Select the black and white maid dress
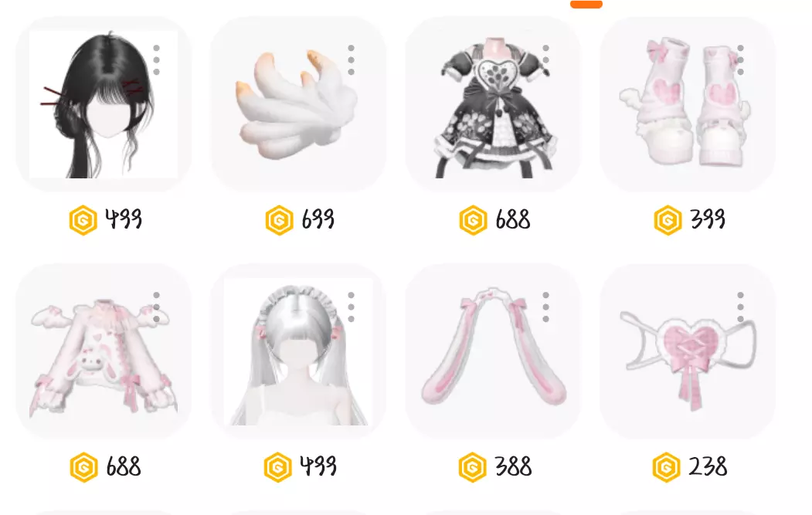The width and height of the screenshot is (812, 515). click(x=493, y=104)
